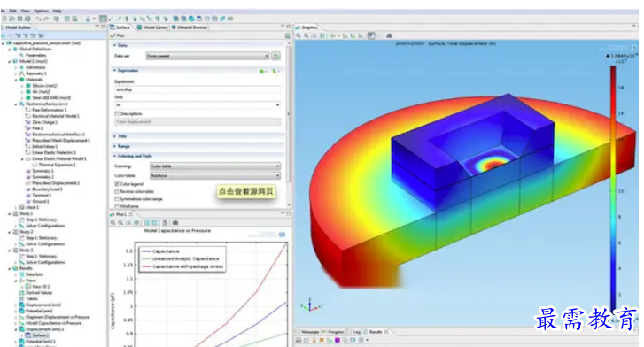Screen dimensions: 644x347
Task: Zoom in on the Plot 1 window
Action: (113, 222)
